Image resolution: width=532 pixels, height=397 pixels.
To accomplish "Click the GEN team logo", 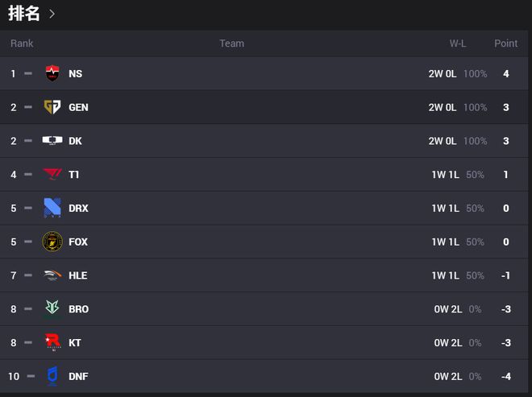I will click(x=52, y=107).
